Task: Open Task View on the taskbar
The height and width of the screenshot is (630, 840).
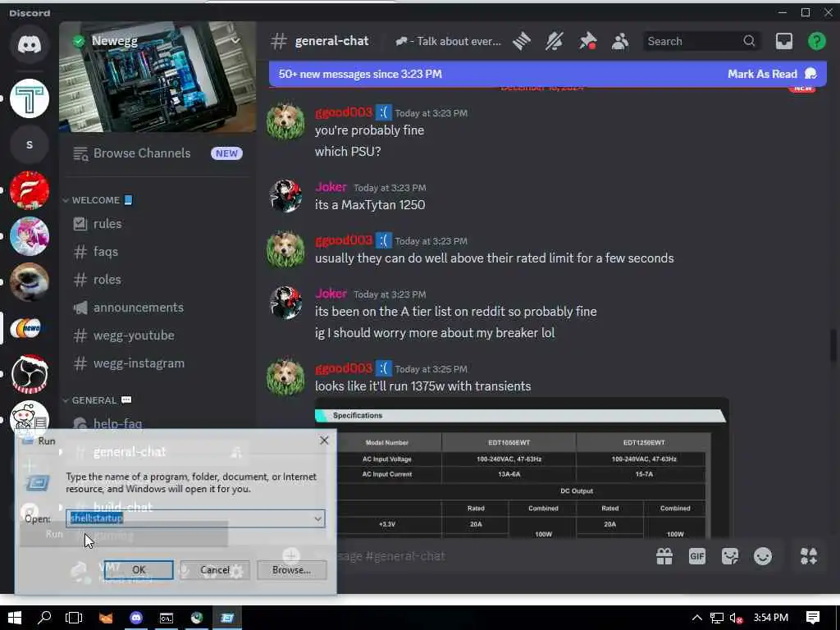Action: point(74,618)
